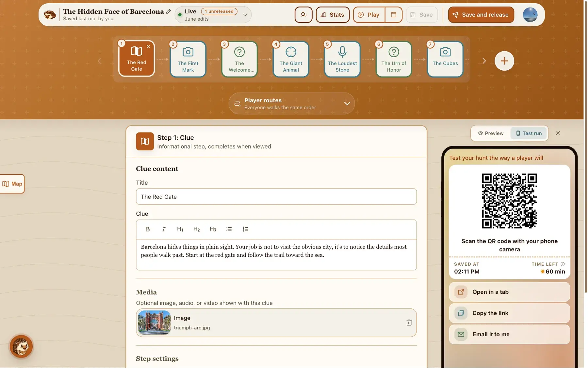588x368 pixels.
Task: Set Heading 1 style in the clue editor
Action: click(180, 229)
